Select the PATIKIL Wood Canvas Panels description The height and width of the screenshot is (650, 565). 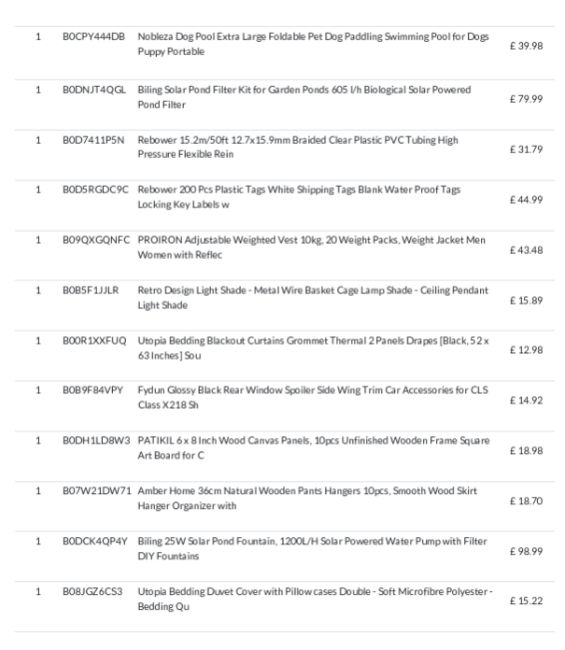pyautogui.click(x=313, y=448)
